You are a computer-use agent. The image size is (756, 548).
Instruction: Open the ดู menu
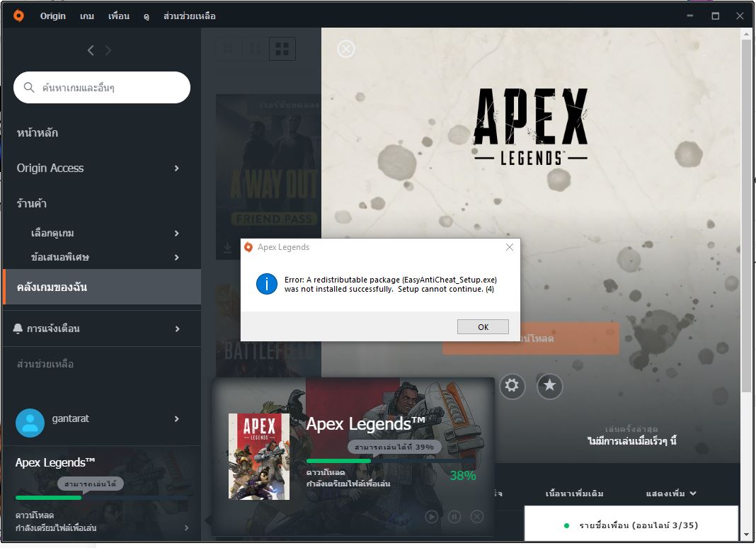pyautogui.click(x=146, y=16)
